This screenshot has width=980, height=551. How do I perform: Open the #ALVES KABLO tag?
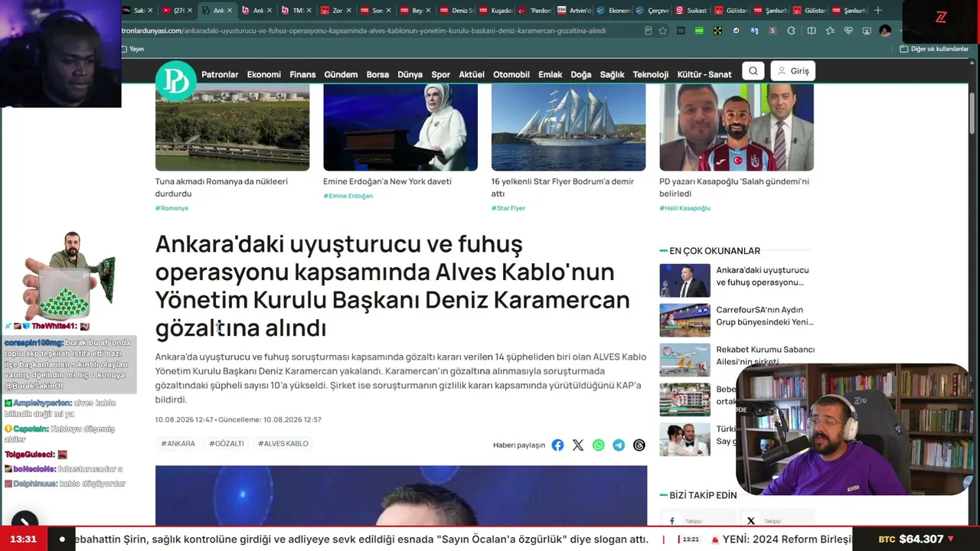(x=283, y=444)
